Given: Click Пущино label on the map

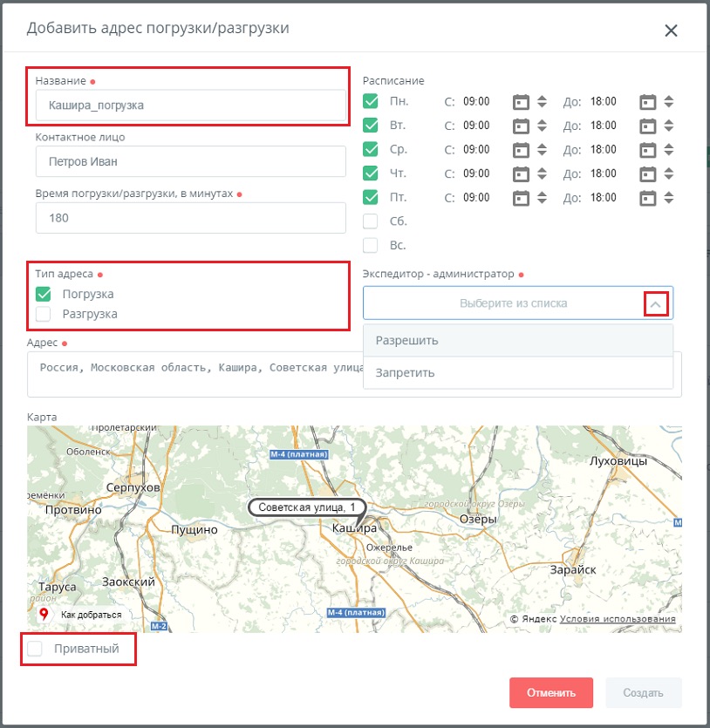Looking at the screenshot, I should [x=195, y=530].
